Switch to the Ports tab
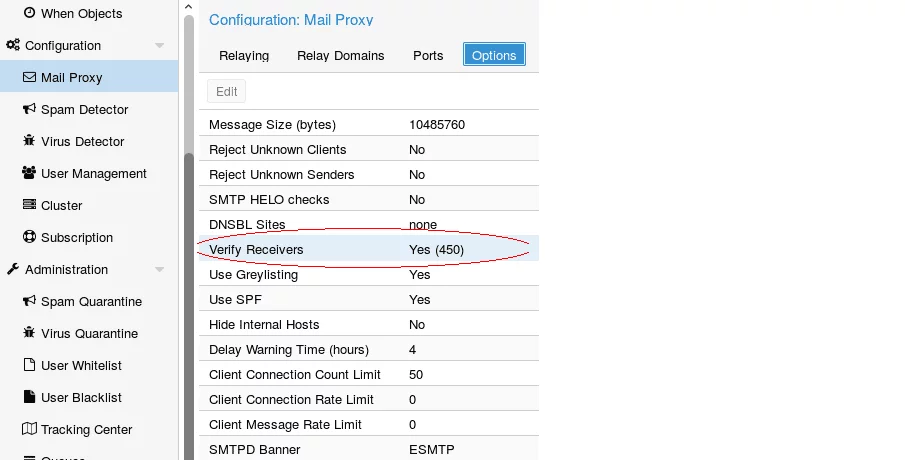 [428, 55]
